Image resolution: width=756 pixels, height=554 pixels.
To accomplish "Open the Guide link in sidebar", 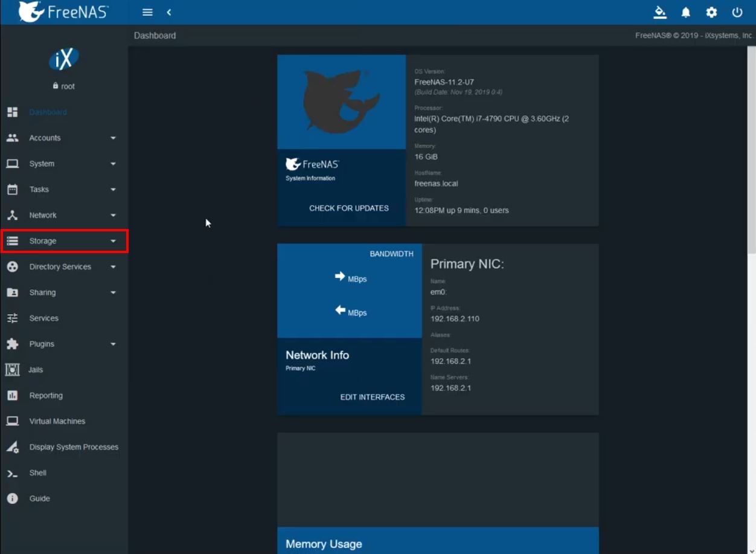I will click(64, 498).
